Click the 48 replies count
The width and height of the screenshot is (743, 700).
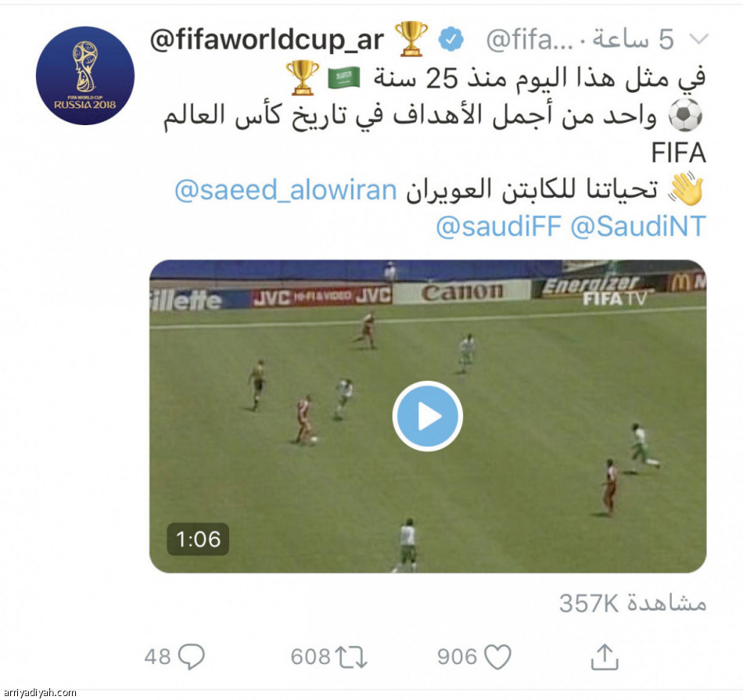pos(157,657)
